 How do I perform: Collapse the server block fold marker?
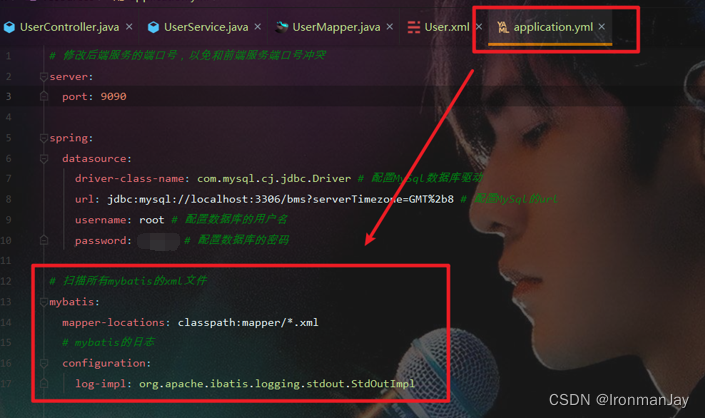[x=44, y=77]
